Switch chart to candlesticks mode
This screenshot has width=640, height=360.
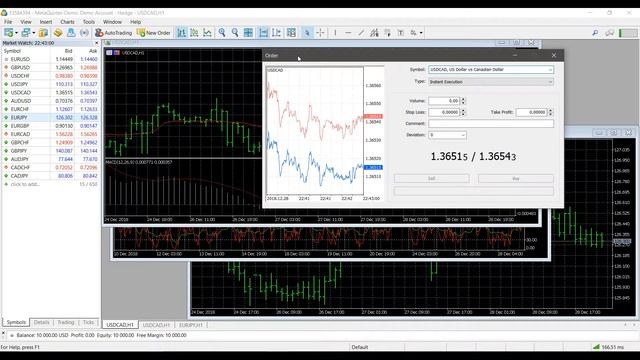point(194,33)
